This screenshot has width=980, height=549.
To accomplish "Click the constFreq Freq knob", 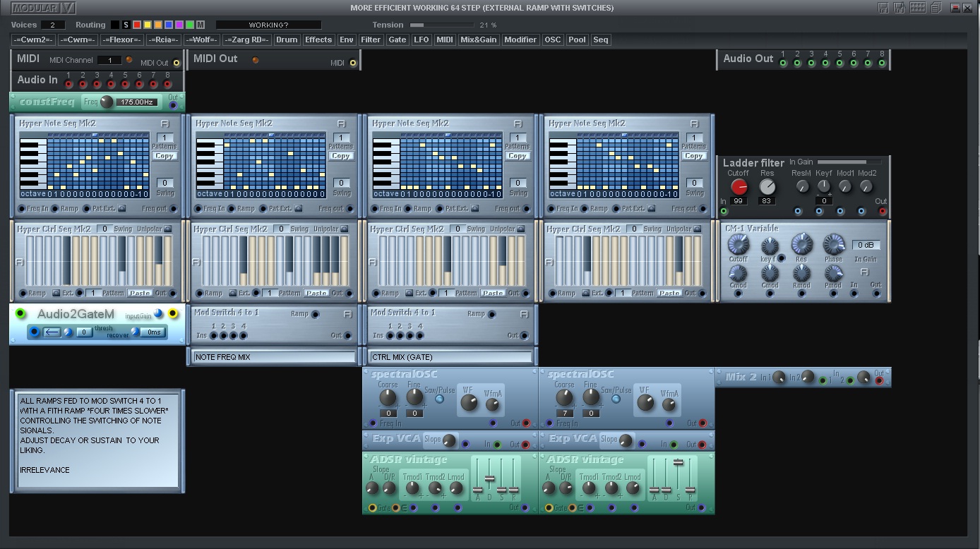I will (x=107, y=102).
